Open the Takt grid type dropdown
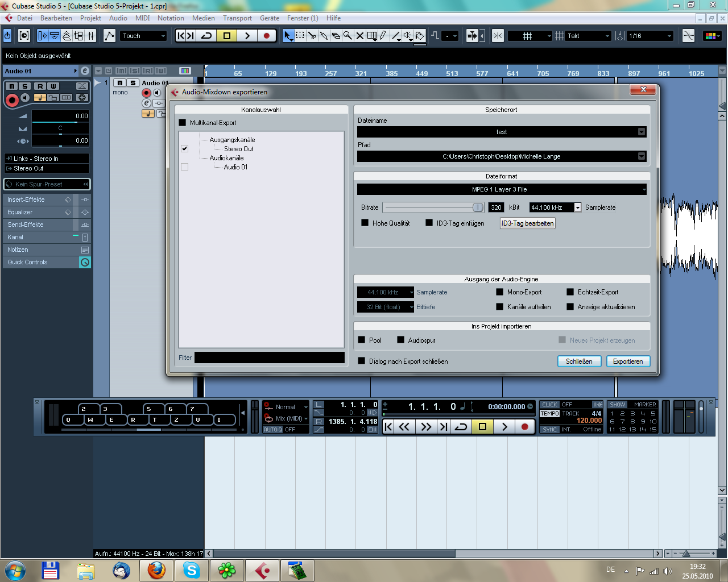This screenshot has width=728, height=582. pyautogui.click(x=589, y=36)
